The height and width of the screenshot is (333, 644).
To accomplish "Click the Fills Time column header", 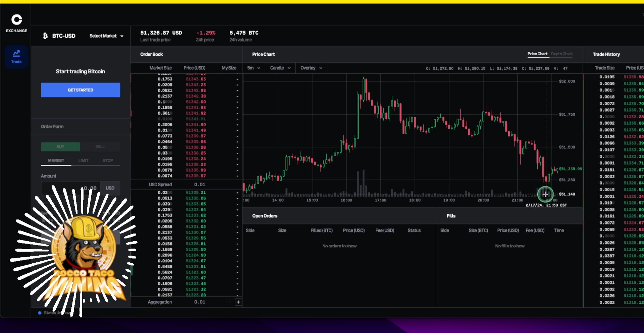I will [x=559, y=230].
